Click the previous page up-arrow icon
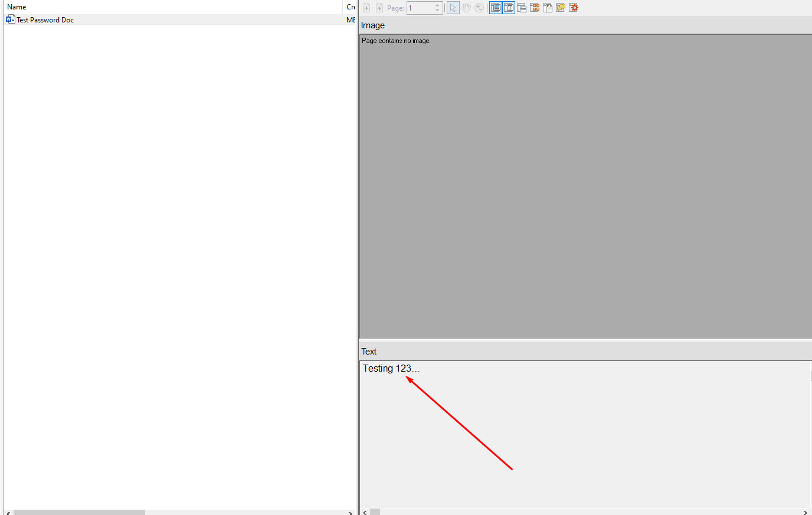 379,8
